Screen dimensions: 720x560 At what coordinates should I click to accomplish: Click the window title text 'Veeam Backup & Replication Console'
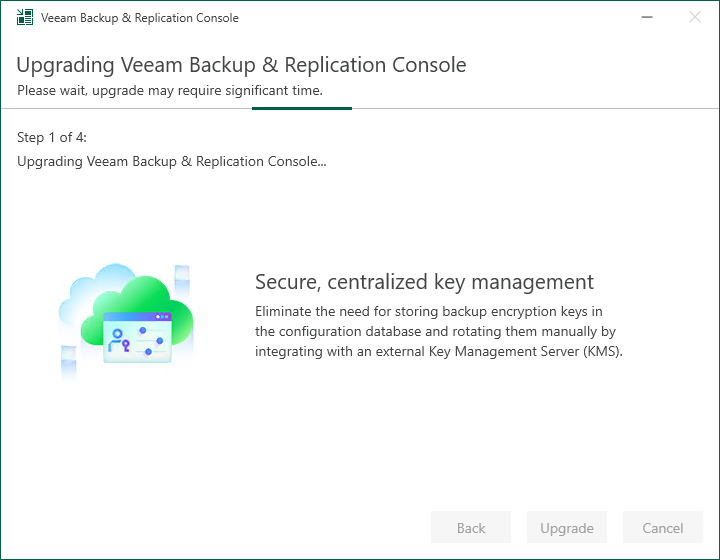point(140,18)
